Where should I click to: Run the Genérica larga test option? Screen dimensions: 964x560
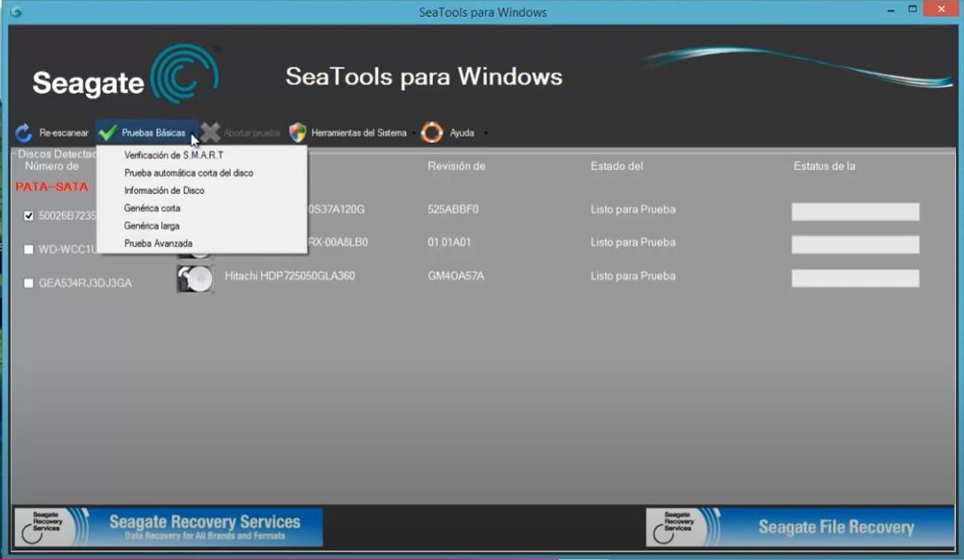pyautogui.click(x=152, y=226)
